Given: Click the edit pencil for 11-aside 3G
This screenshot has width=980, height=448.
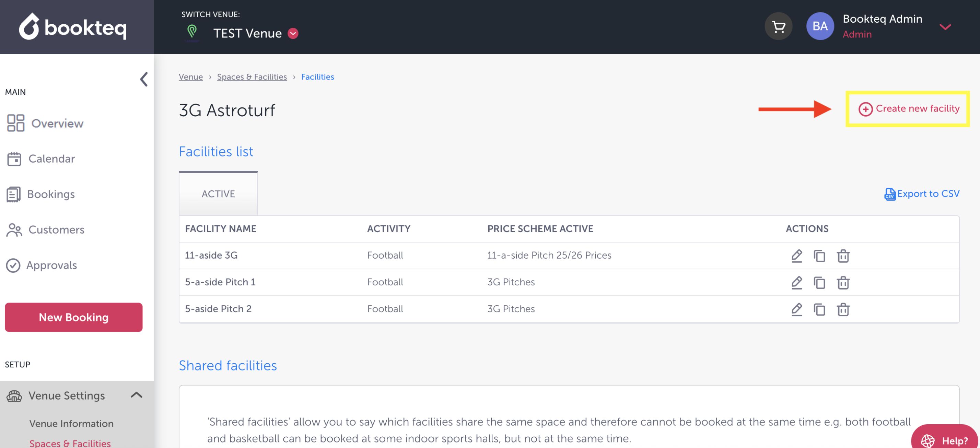Looking at the screenshot, I should [x=797, y=256].
